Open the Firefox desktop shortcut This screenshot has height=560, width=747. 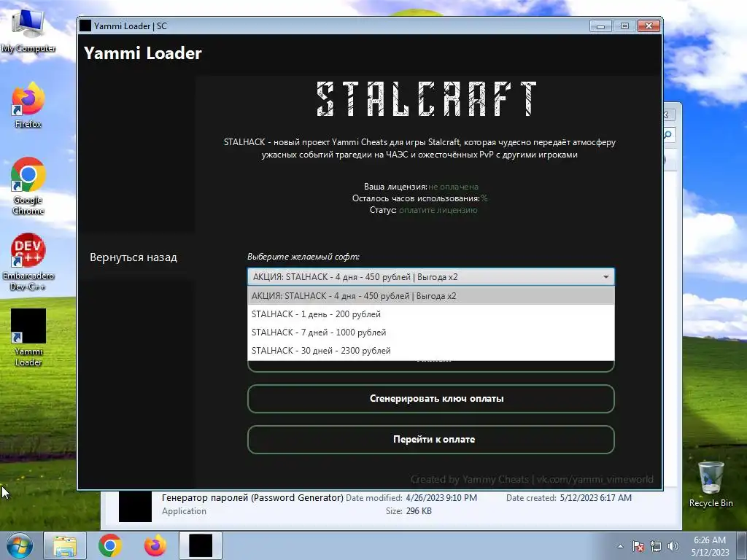(28, 105)
